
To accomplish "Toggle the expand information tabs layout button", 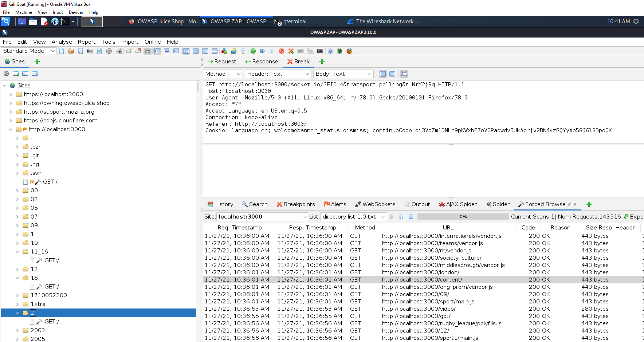I will tap(166, 51).
